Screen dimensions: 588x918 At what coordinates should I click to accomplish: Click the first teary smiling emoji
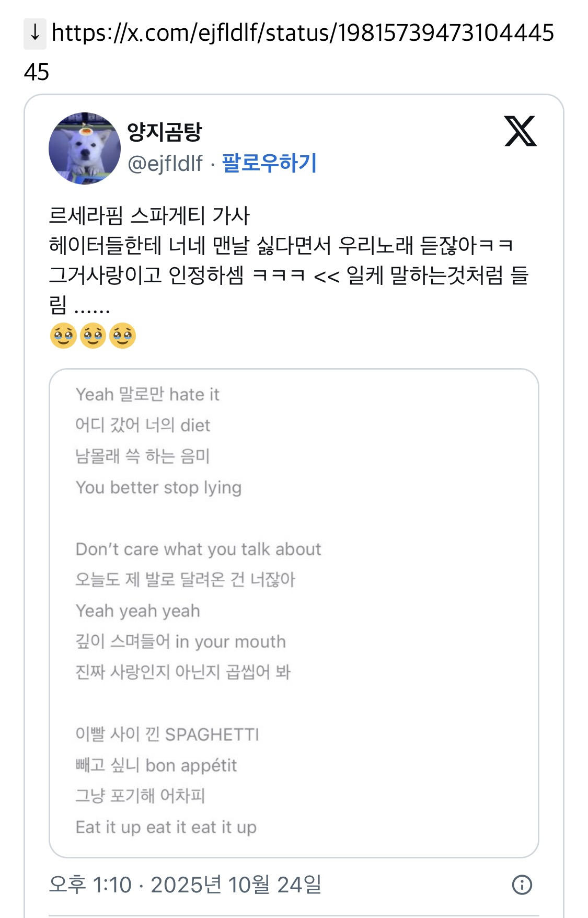click(63, 335)
